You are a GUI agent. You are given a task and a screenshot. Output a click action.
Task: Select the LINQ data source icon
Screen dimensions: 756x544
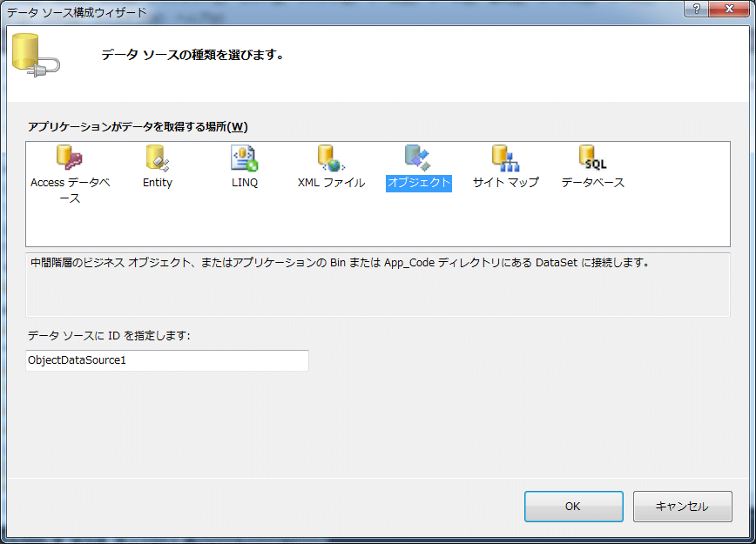click(x=244, y=157)
